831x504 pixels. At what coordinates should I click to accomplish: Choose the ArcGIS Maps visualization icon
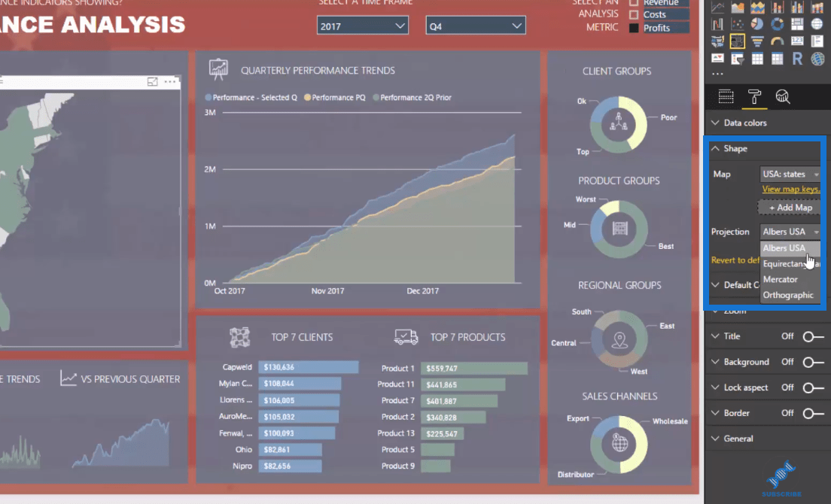coord(817,59)
